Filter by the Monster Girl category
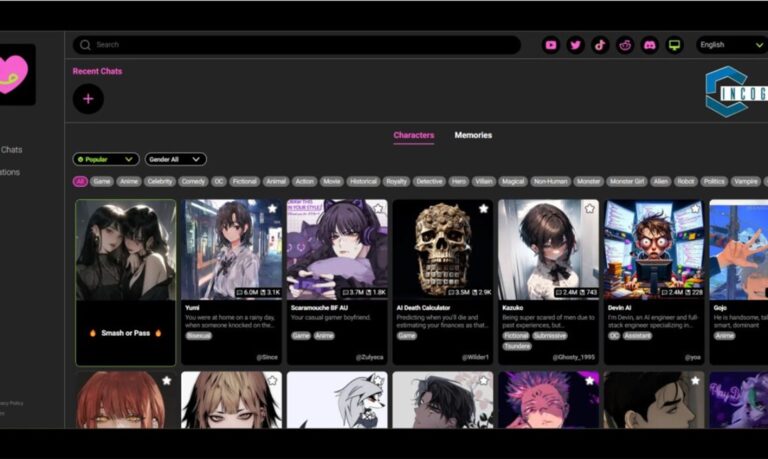 [627, 181]
